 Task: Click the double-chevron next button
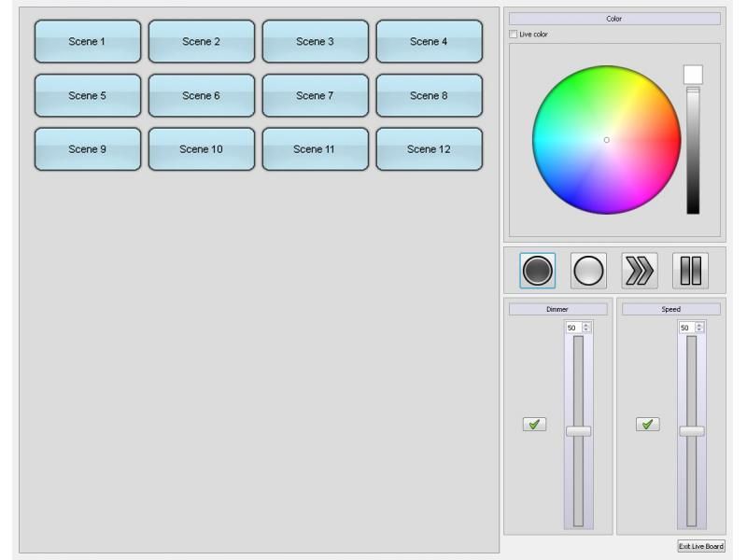(x=640, y=271)
